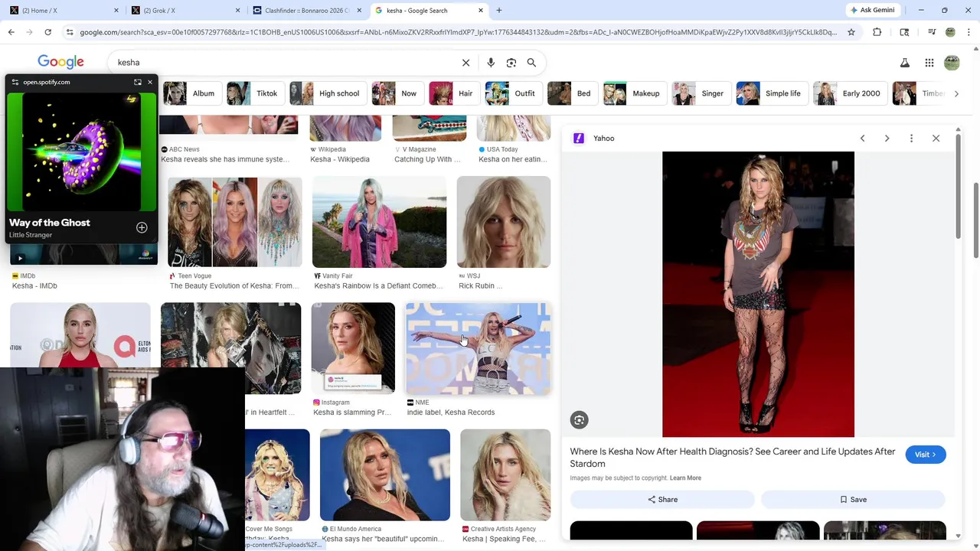
Task: Filter images by Early 2000 chip
Action: click(851, 93)
